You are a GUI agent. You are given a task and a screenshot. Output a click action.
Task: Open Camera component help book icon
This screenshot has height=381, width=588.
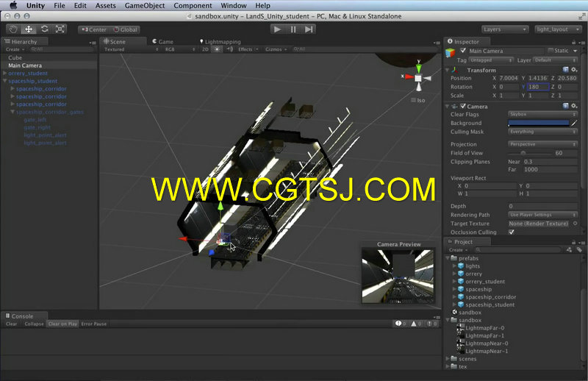pyautogui.click(x=565, y=106)
